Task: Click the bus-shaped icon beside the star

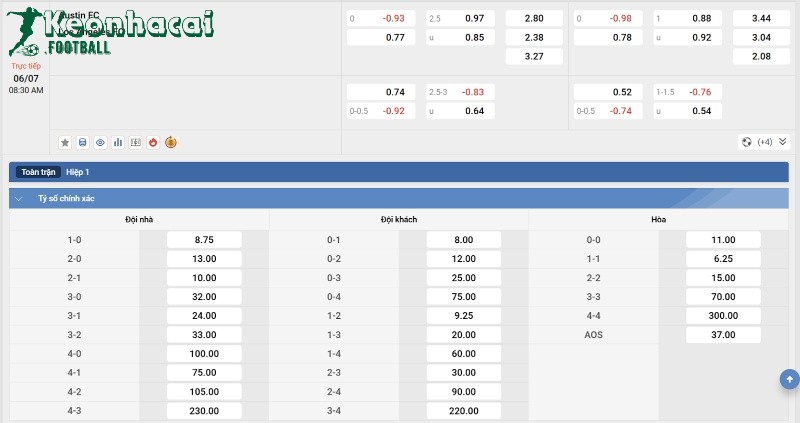Action: tap(83, 142)
